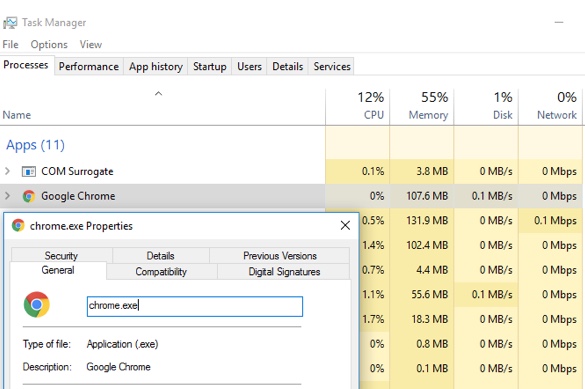Click the Task Manager title bar icon
585x389 pixels.
pos(10,23)
